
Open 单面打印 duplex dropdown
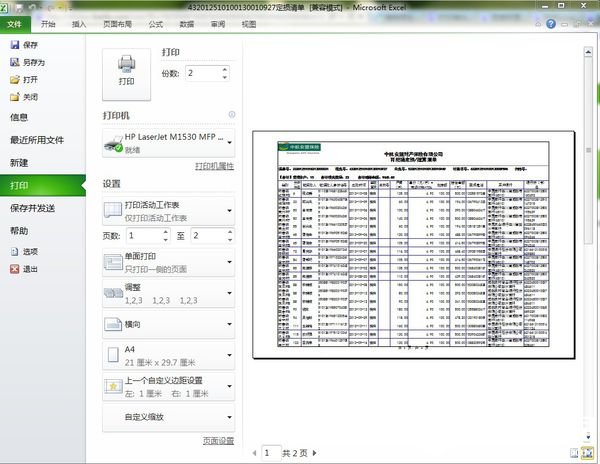[x=169, y=262]
